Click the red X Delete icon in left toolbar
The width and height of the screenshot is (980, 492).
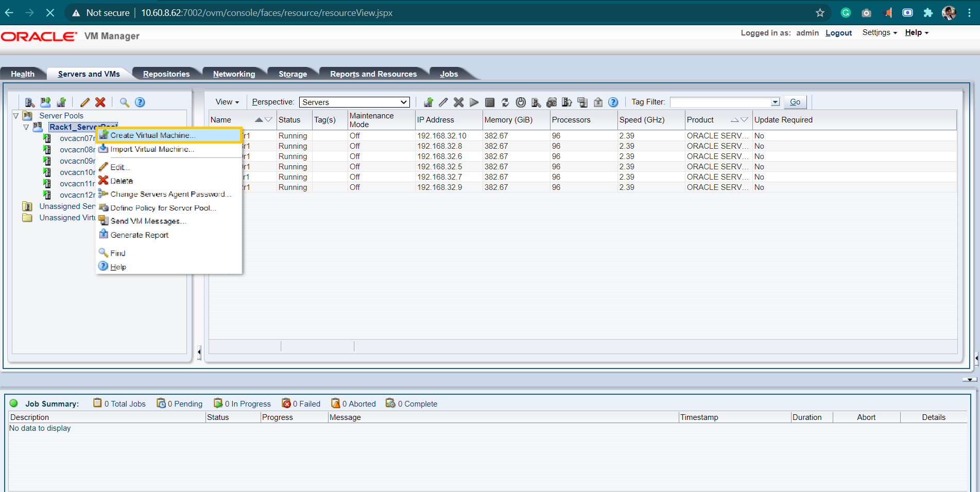(x=100, y=102)
